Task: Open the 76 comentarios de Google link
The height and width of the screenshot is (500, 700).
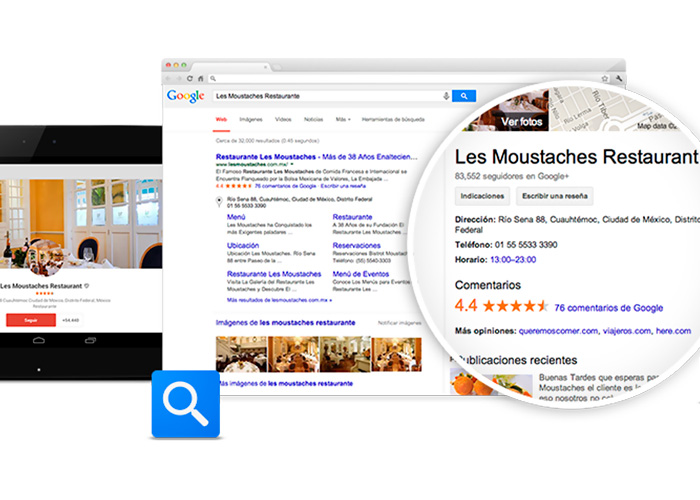Action: 608,308
